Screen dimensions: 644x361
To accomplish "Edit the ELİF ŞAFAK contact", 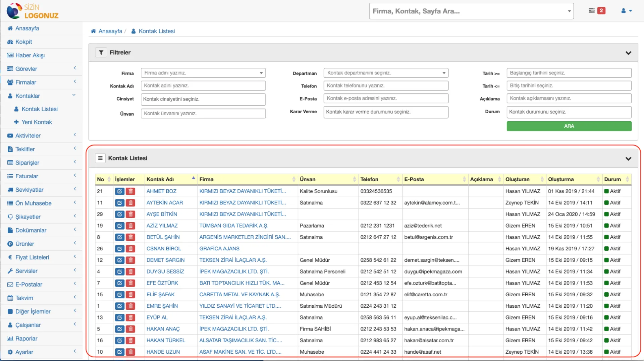I will click(119, 295).
